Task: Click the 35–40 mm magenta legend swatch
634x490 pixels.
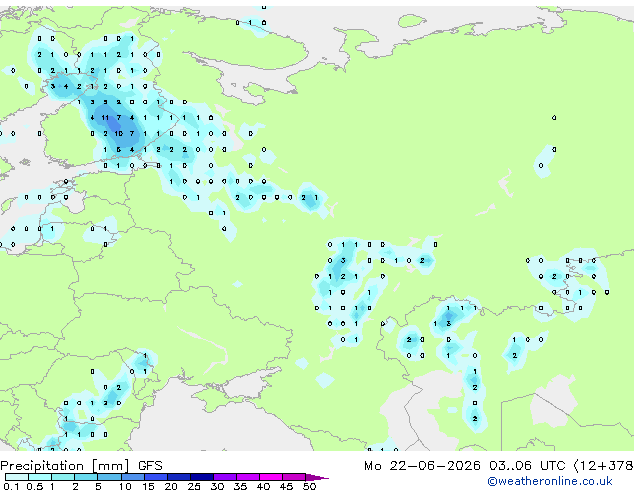Action: 248,477
